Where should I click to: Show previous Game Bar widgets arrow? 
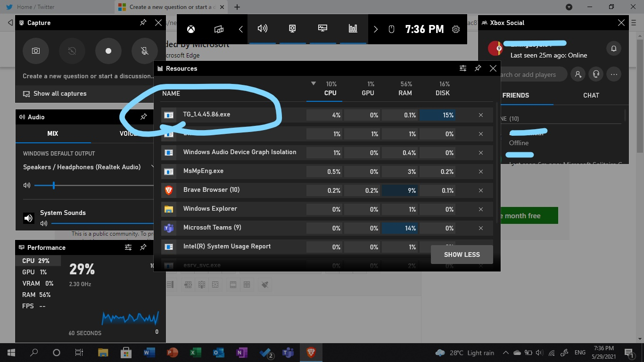pos(240,29)
